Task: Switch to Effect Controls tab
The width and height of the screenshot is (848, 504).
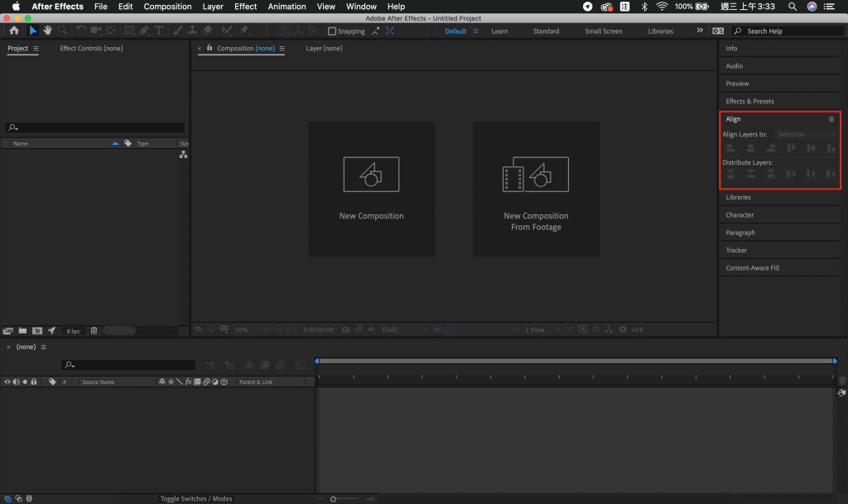Action: pos(91,48)
